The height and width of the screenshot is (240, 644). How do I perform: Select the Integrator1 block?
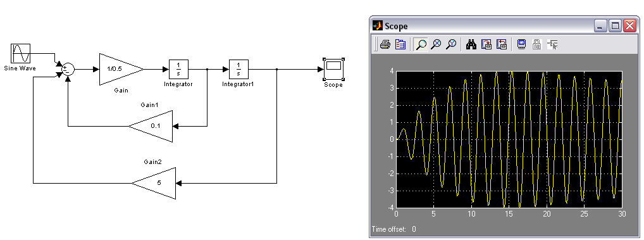(x=238, y=70)
